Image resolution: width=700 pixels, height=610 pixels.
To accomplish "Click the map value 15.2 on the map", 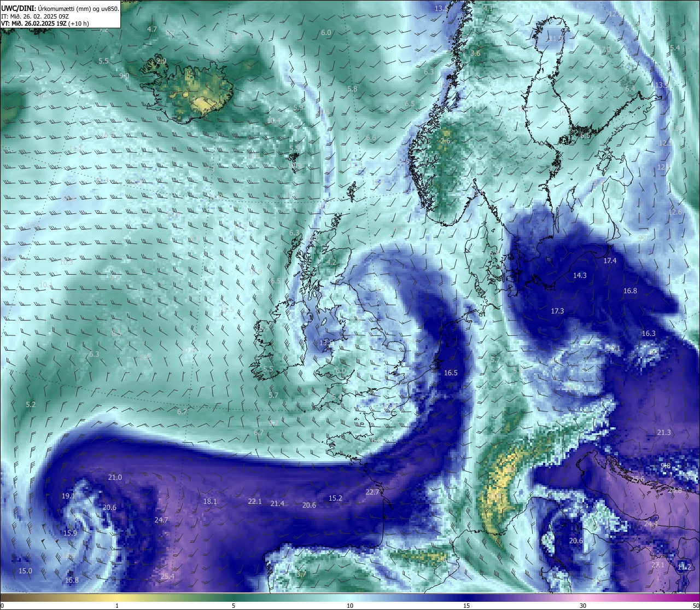I will pos(335,498).
